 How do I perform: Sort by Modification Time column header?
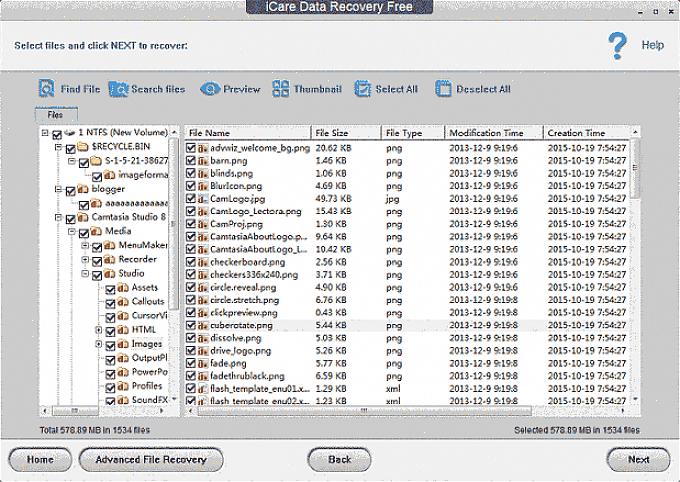tap(494, 133)
